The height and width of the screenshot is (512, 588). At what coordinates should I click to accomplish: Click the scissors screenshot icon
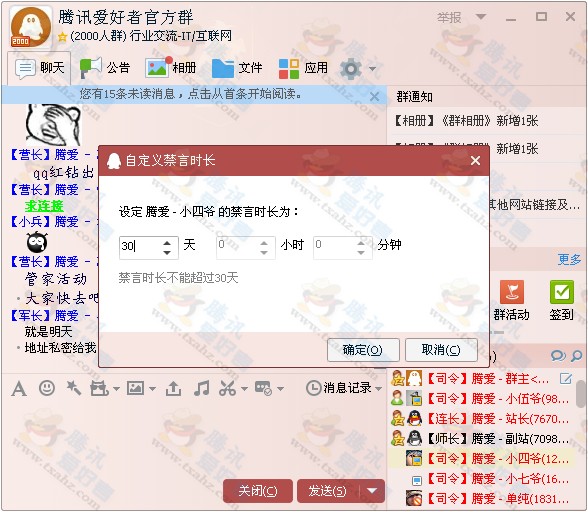point(228,388)
